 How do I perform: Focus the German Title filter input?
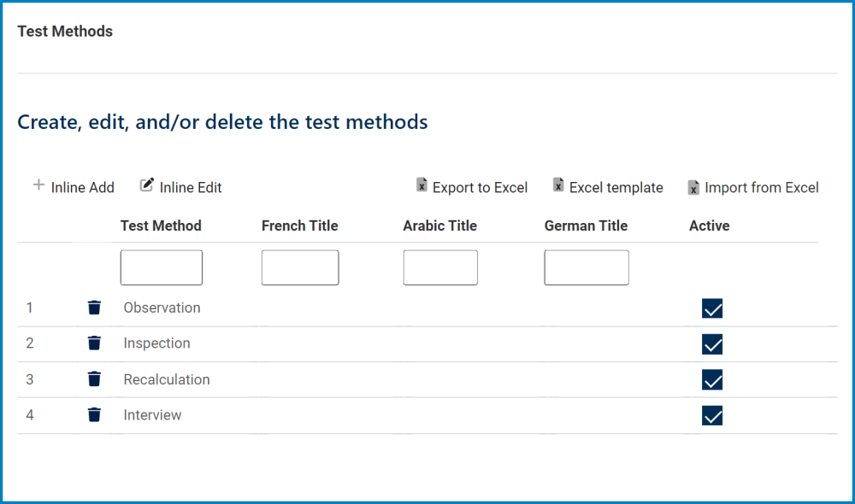click(x=586, y=267)
